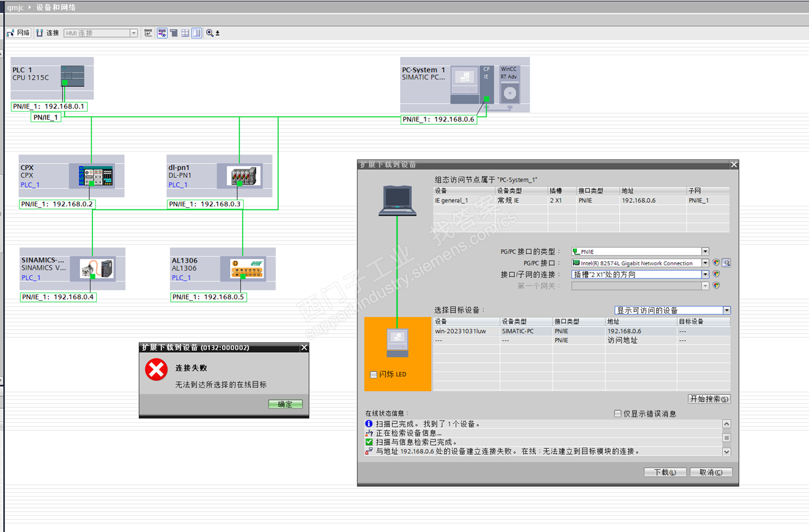
Task: Select the PN/IE_1 subnet label
Action: (x=46, y=117)
